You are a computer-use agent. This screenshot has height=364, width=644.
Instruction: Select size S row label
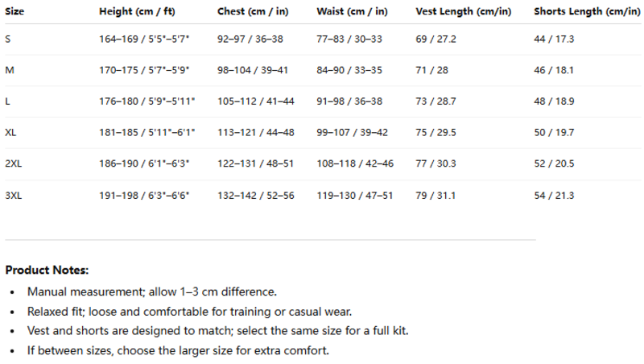point(8,39)
